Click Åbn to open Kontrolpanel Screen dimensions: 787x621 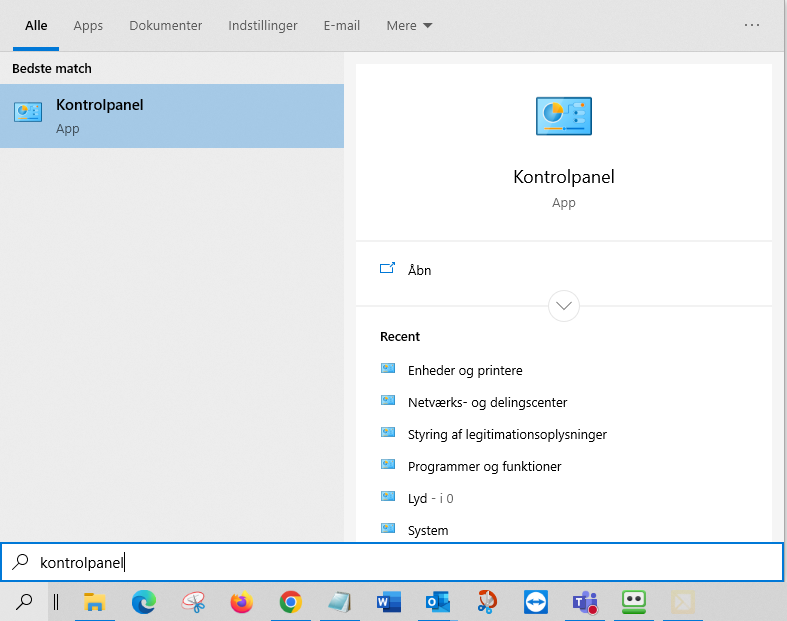[419, 271]
